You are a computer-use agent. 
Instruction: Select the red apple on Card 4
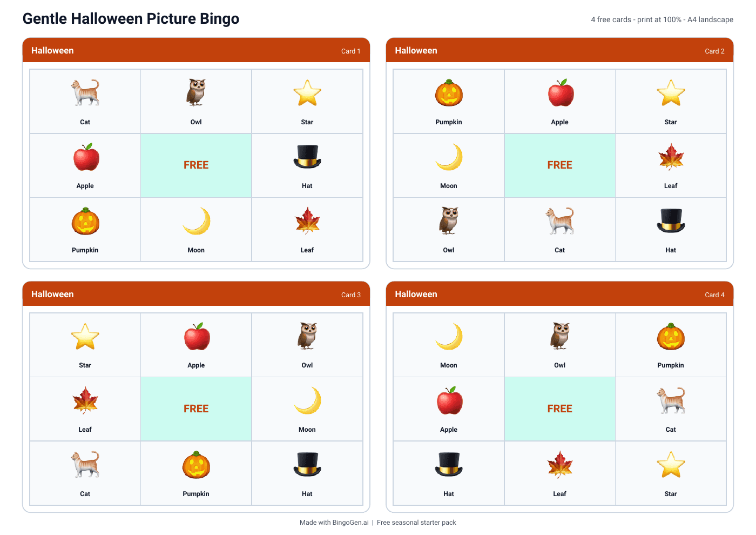(x=449, y=400)
